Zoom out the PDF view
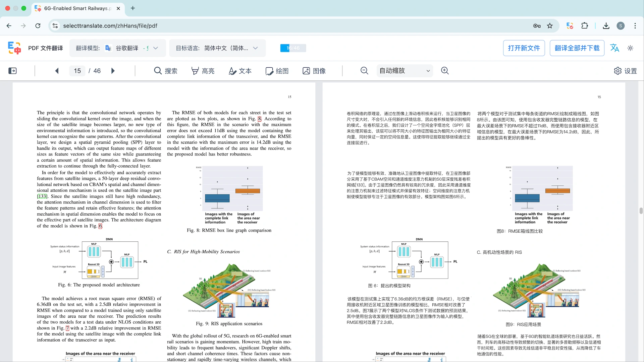Screen dimensions: 644x362 pos(364,71)
